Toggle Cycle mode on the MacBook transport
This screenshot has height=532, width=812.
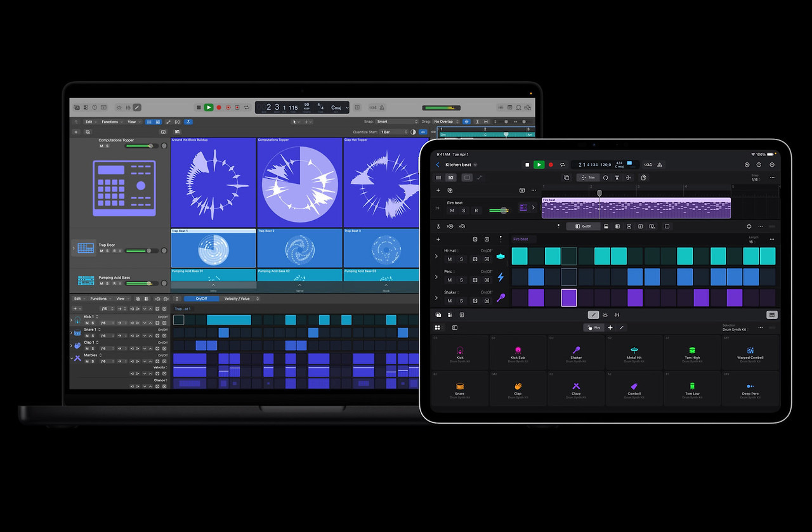[246, 108]
